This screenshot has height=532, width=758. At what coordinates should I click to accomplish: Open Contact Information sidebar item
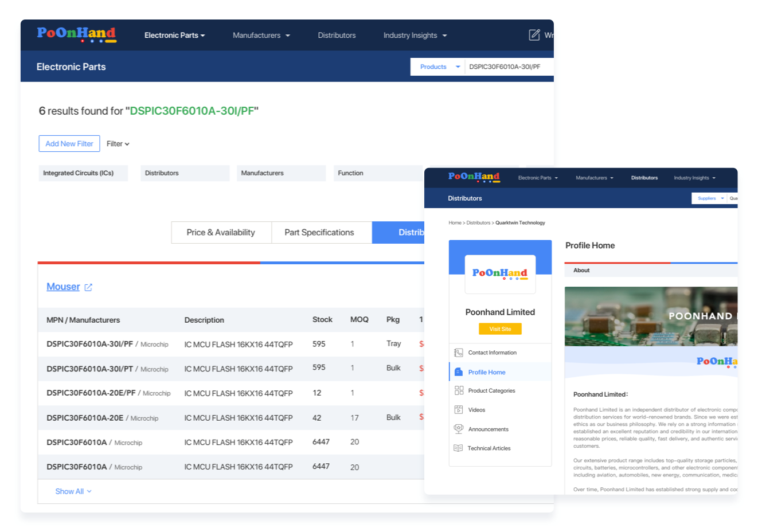point(500,353)
